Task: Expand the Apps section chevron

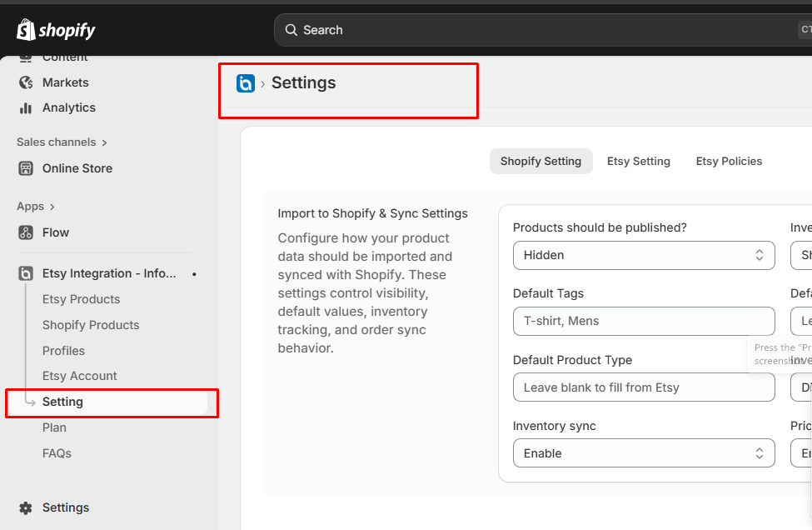Action: click(52, 207)
